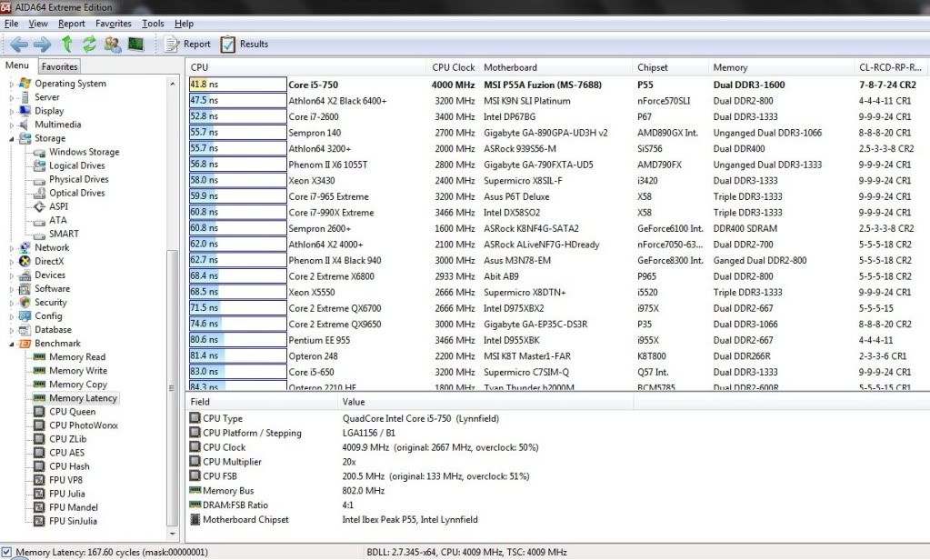Open the Help menu
The height and width of the screenshot is (560, 930).
point(184,24)
